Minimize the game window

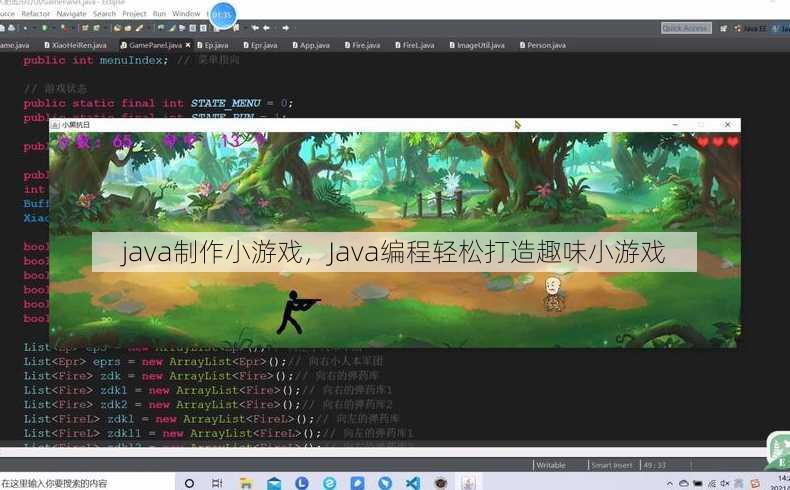click(675, 124)
